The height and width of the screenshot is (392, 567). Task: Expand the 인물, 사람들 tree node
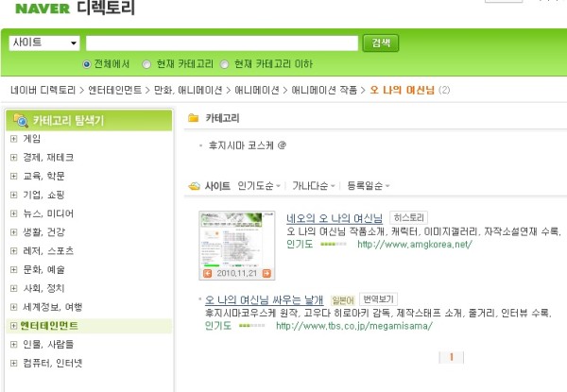[x=14, y=345]
